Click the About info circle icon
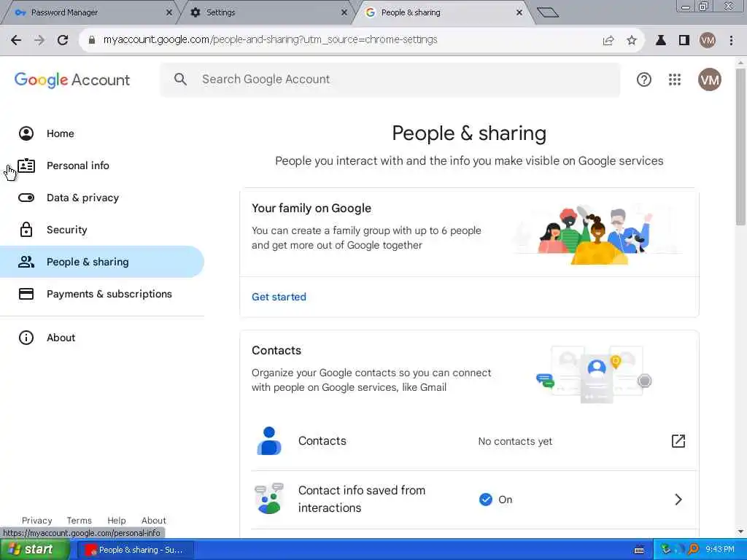This screenshot has width=747, height=560. tap(26, 338)
